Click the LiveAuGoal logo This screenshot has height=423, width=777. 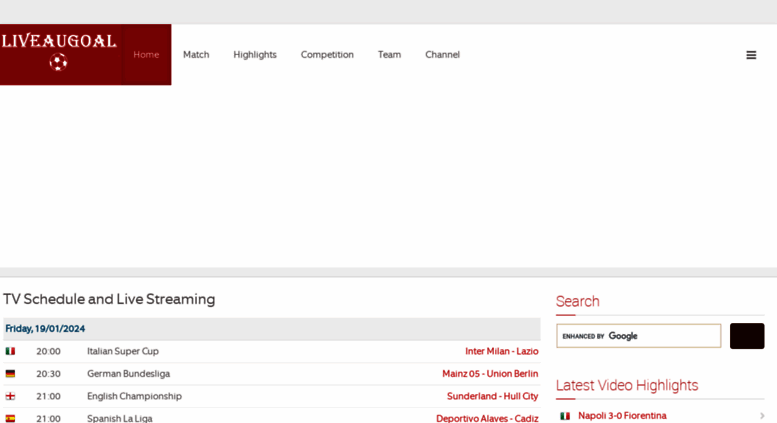(x=60, y=52)
